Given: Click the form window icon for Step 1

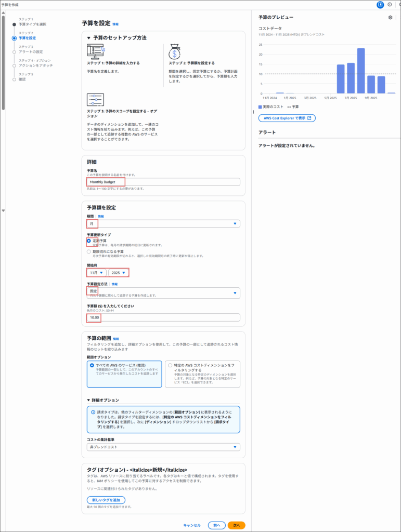Looking at the screenshot, I should tap(96, 51).
